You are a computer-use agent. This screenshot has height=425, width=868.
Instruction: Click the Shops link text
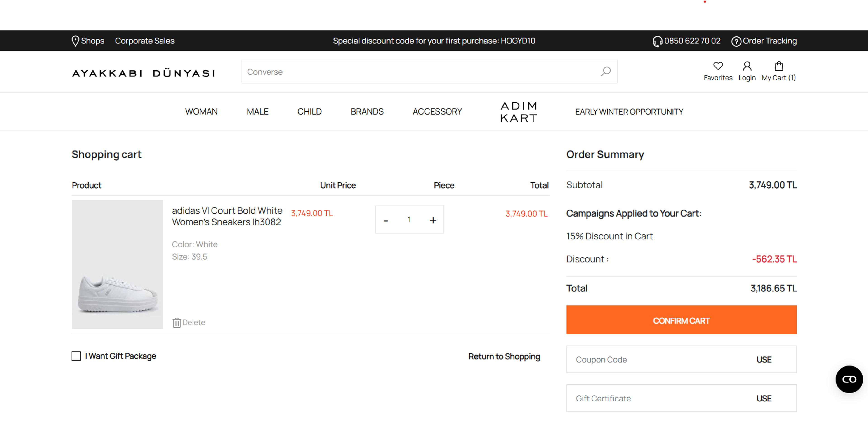click(93, 41)
